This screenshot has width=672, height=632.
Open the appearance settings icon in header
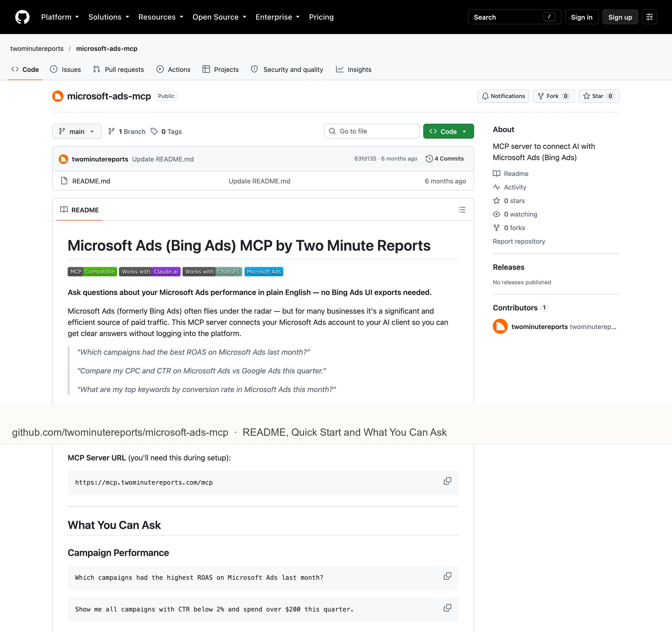click(x=649, y=17)
